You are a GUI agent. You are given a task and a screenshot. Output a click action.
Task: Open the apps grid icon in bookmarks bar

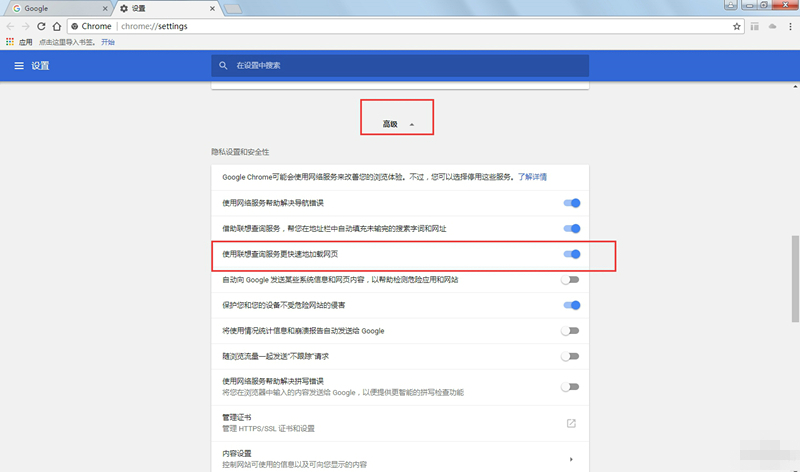[x=10, y=42]
